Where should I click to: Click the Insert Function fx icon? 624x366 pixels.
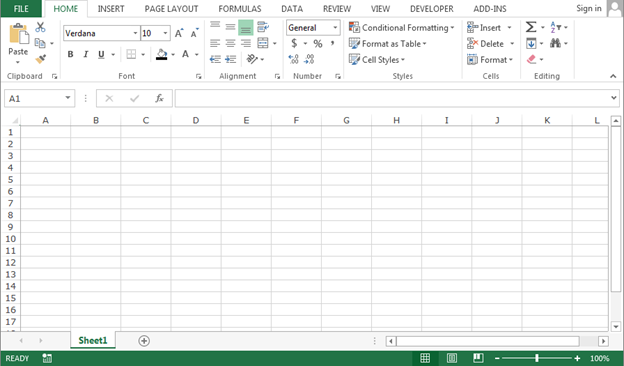pos(159,98)
